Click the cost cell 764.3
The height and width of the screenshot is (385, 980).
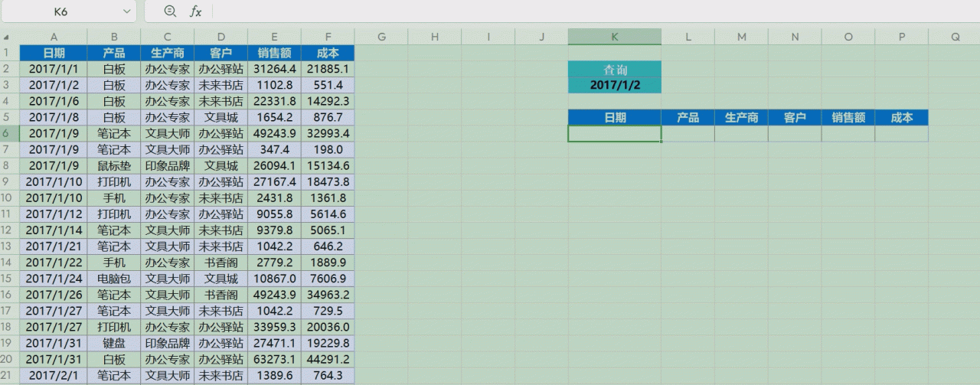click(x=328, y=375)
